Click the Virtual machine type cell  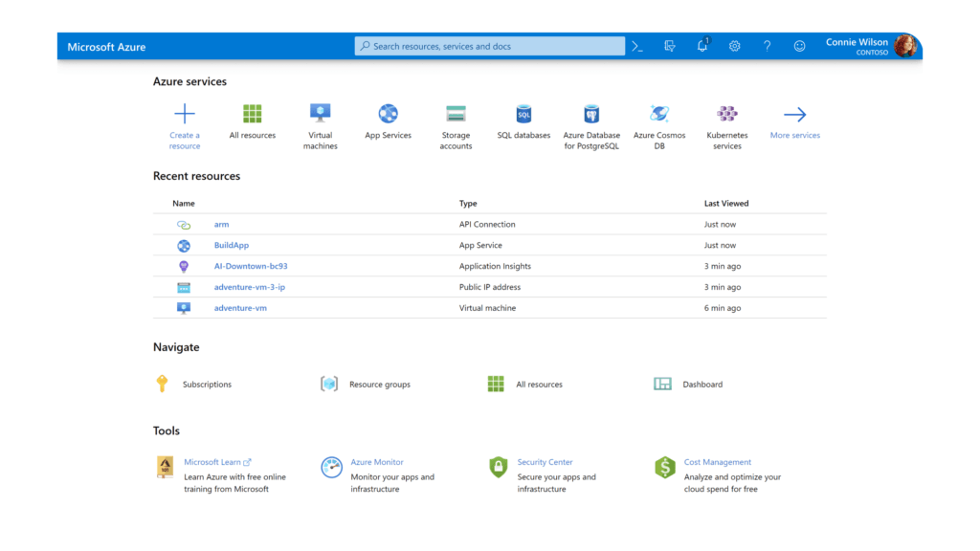click(487, 308)
